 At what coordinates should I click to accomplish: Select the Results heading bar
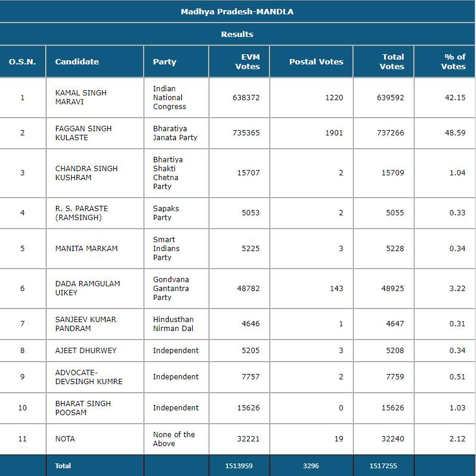237,34
